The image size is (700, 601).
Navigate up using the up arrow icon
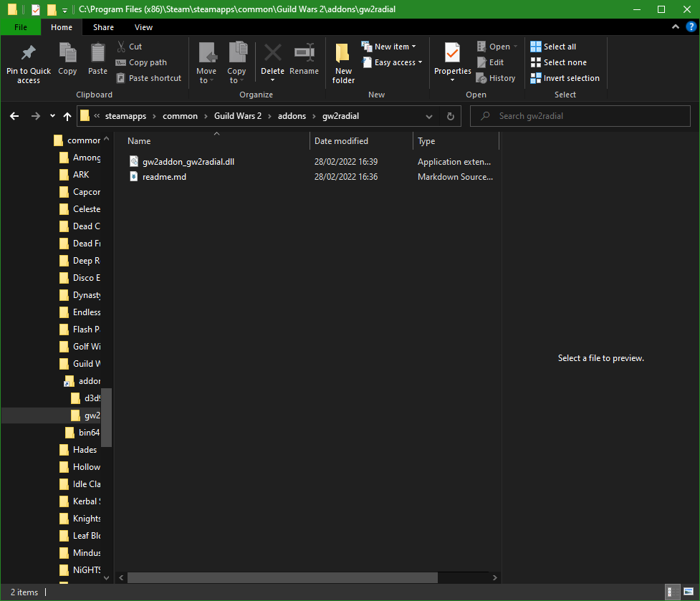click(x=67, y=115)
